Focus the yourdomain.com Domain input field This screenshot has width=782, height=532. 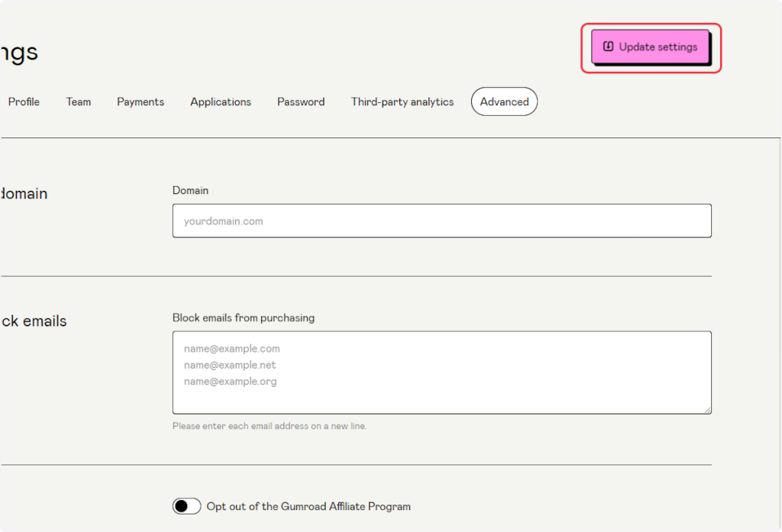441,221
